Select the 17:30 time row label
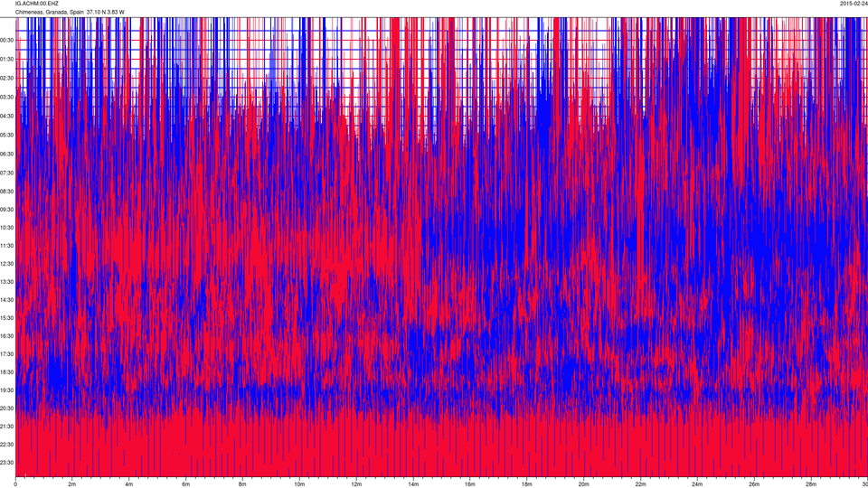This screenshot has width=868, height=488. coord(6,354)
